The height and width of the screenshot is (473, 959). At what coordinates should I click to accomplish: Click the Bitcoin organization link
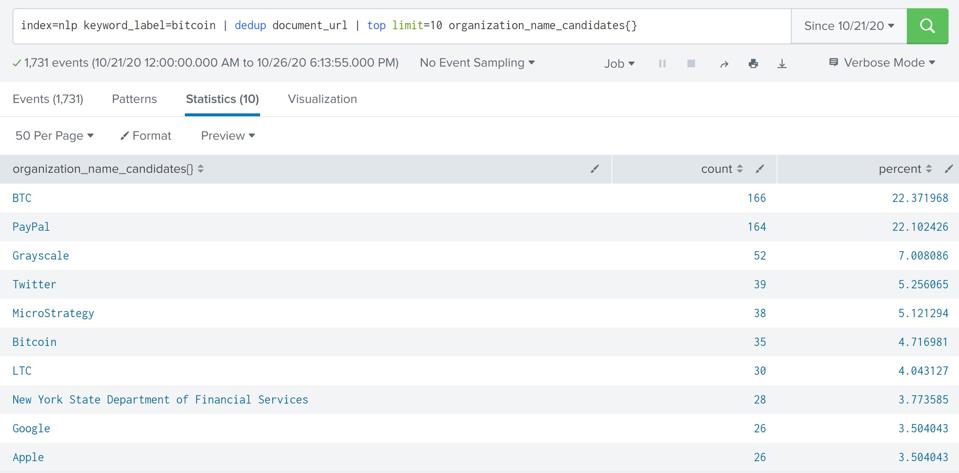point(34,342)
